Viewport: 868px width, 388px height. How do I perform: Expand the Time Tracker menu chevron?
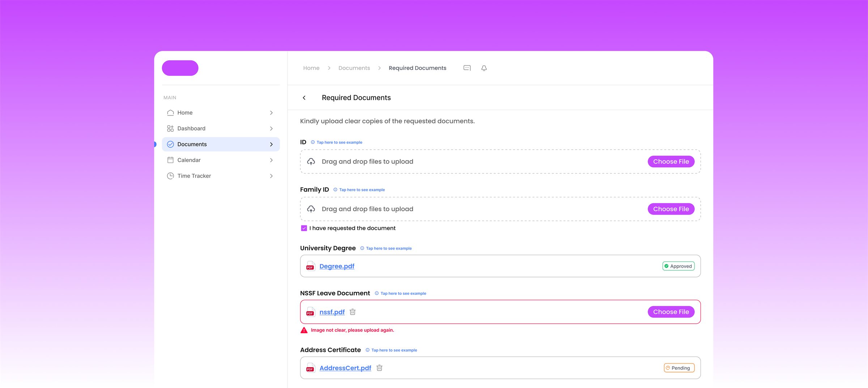[271, 176]
